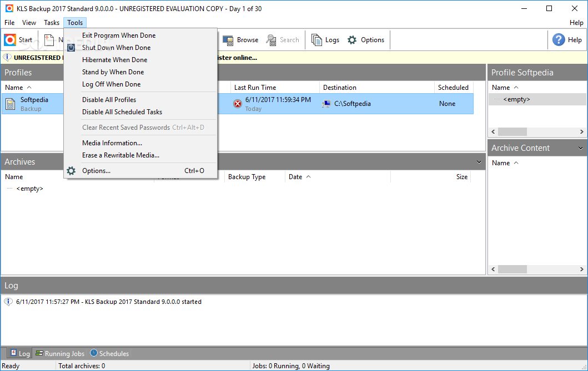Image resolution: width=588 pixels, height=371 pixels.
Task: Click the Archives Name column header
Action: pos(14,177)
